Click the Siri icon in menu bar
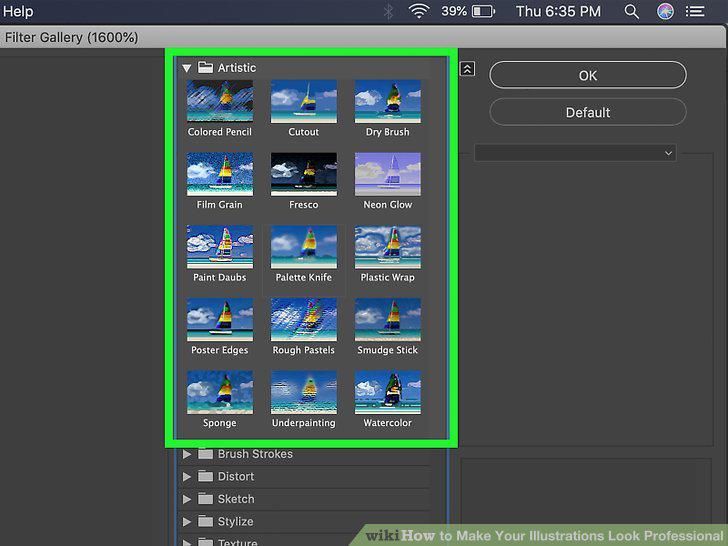This screenshot has height=546, width=728. click(x=665, y=11)
